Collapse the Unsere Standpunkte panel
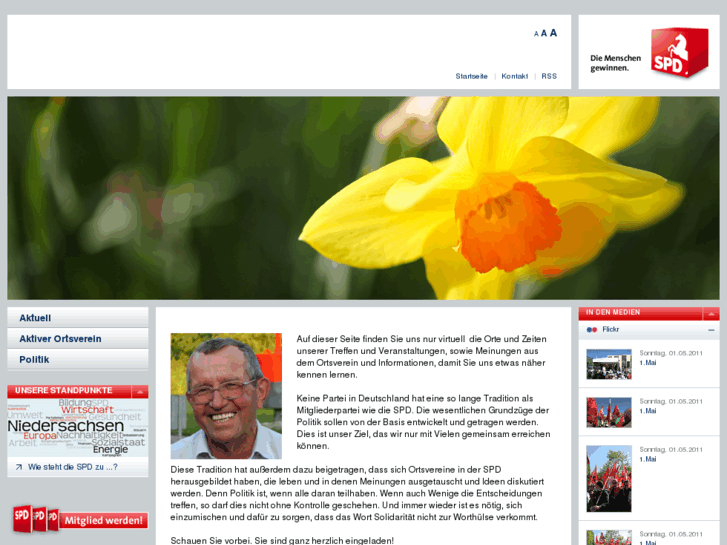The image size is (727, 545). coord(140,392)
